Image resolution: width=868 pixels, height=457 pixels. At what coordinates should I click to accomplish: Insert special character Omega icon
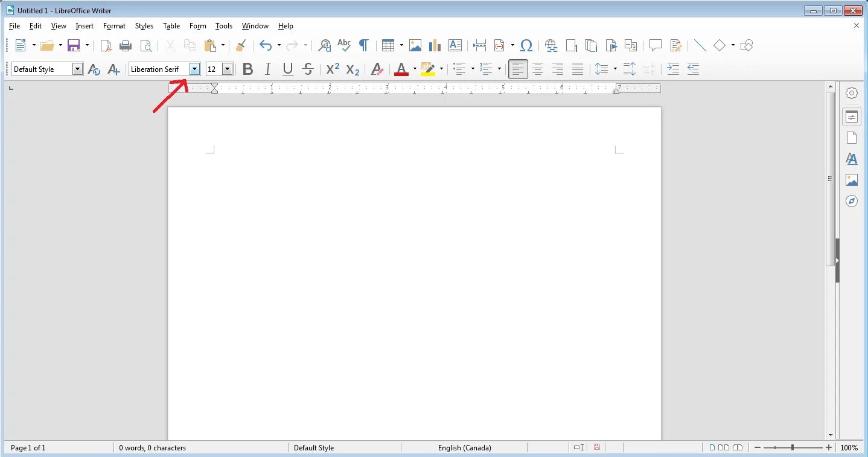coord(526,45)
